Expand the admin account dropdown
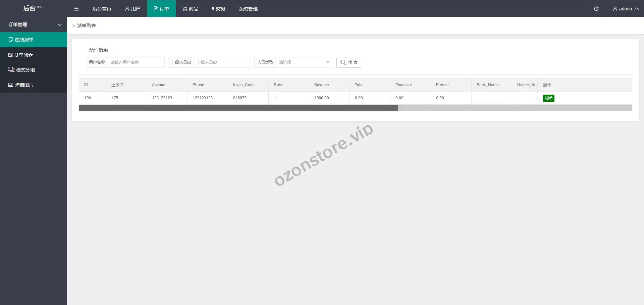This screenshot has height=305, width=644. point(625,9)
